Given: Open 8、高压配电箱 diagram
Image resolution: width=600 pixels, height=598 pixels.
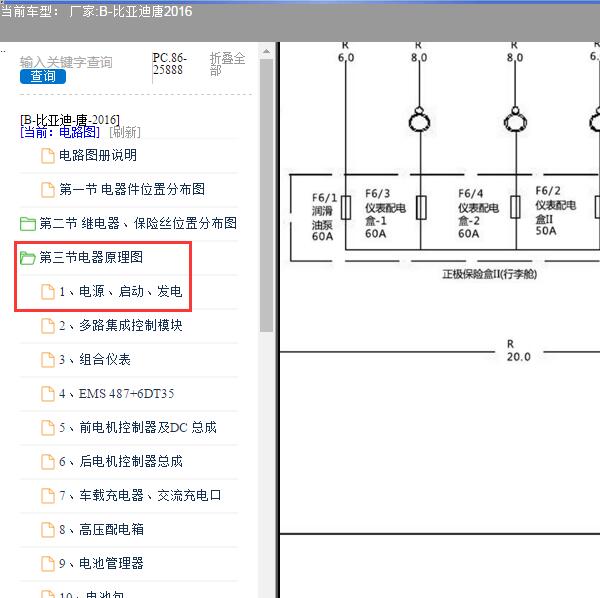Looking at the screenshot, I should point(101,530).
